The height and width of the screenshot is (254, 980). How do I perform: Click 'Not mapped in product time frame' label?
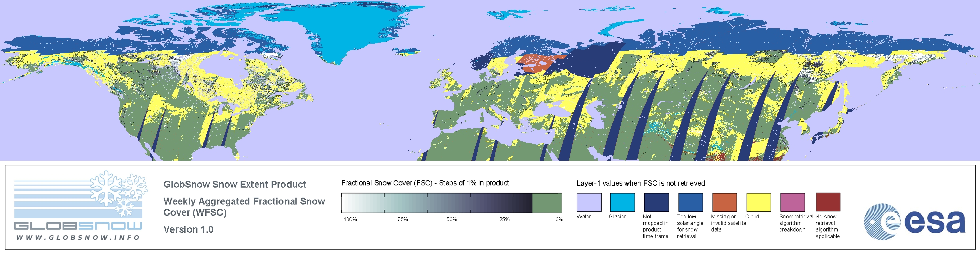(x=655, y=226)
